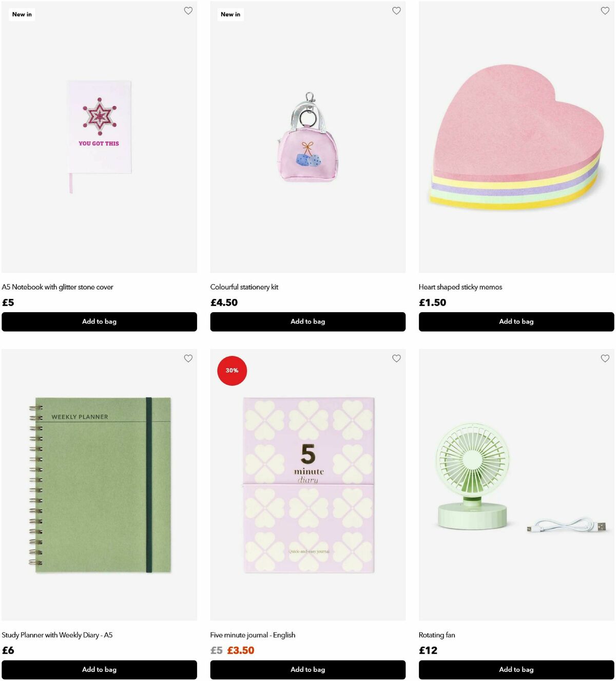Open Heart shaped sticky memos product title
Image resolution: width=616 pixels, height=681 pixels.
click(460, 287)
